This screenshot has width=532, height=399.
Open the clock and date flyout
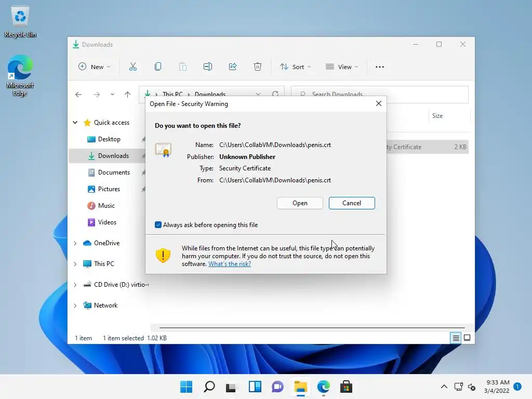click(x=497, y=387)
